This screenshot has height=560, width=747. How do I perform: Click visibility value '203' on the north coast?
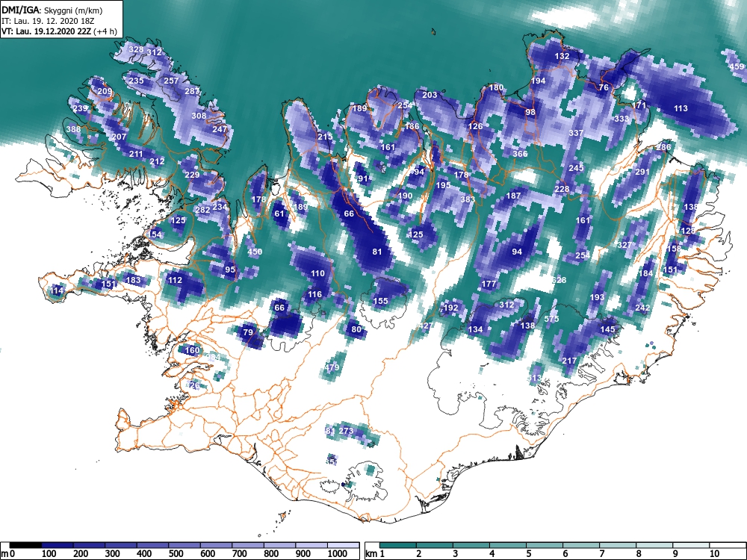430,95
